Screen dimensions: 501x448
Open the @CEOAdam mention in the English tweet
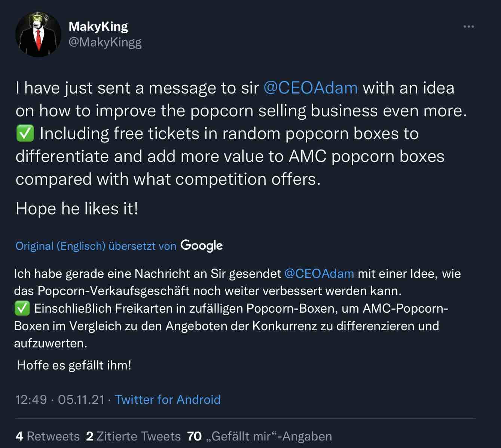310,88
